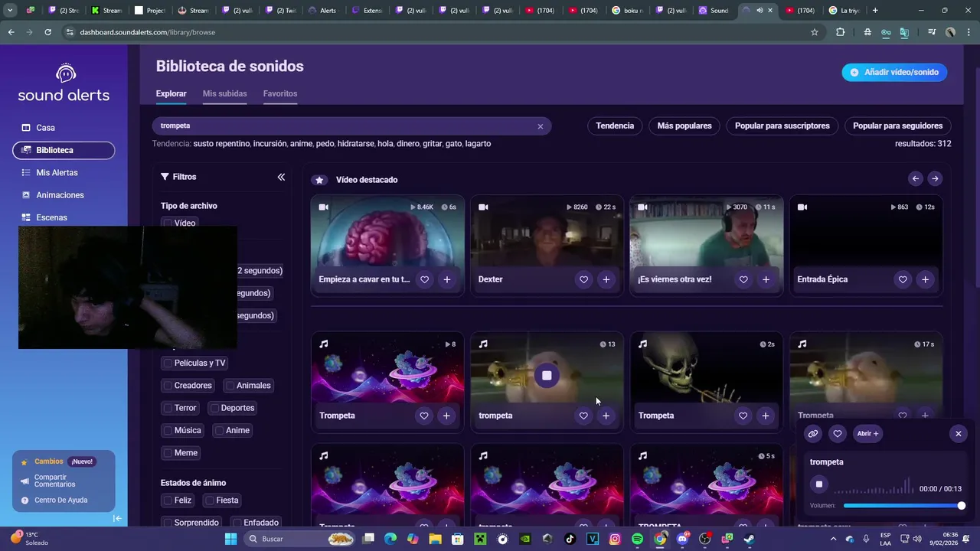Enable the Vídeo file type checkbox

coord(167,223)
